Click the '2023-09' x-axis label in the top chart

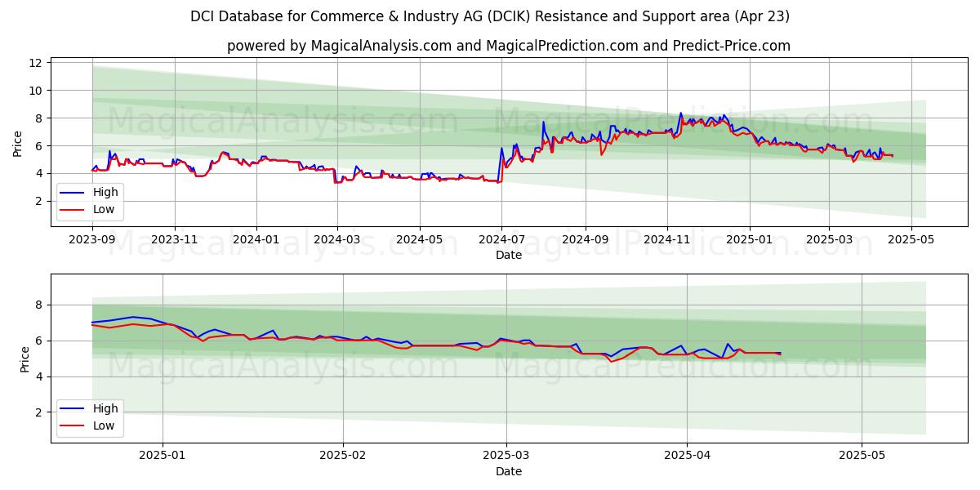click(92, 240)
